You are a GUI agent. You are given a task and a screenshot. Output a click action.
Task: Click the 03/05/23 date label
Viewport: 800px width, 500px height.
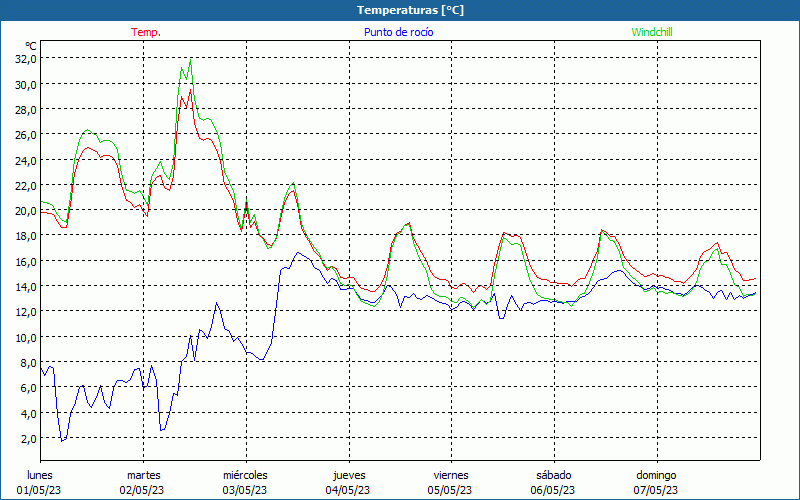[x=245, y=490]
